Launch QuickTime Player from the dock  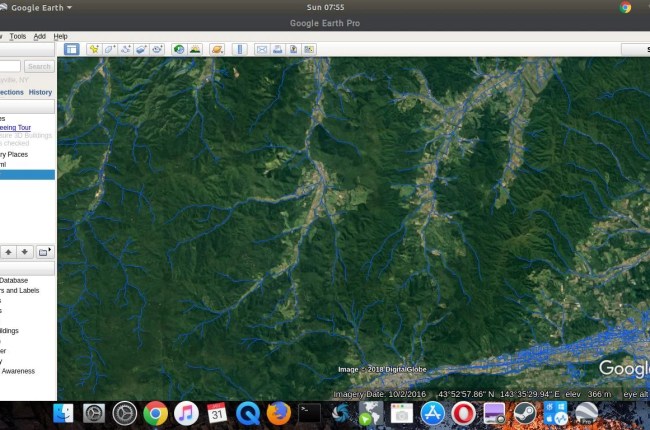[247, 413]
